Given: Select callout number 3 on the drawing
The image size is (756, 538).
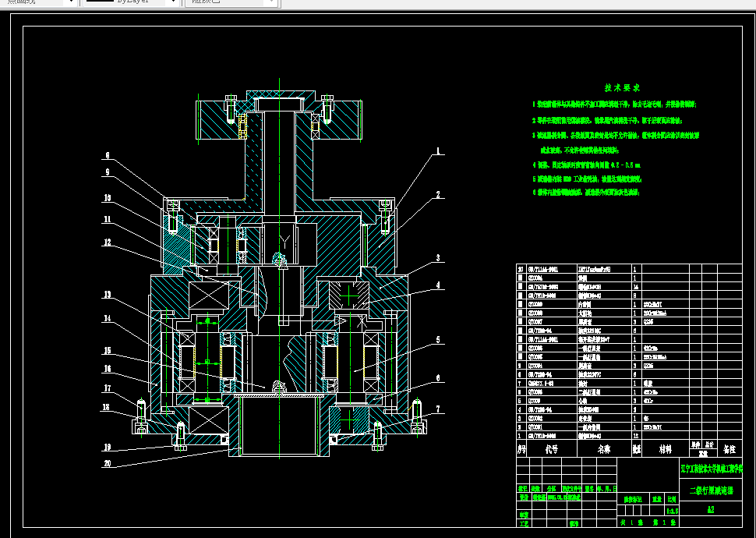Looking at the screenshot, I should pos(438,257).
